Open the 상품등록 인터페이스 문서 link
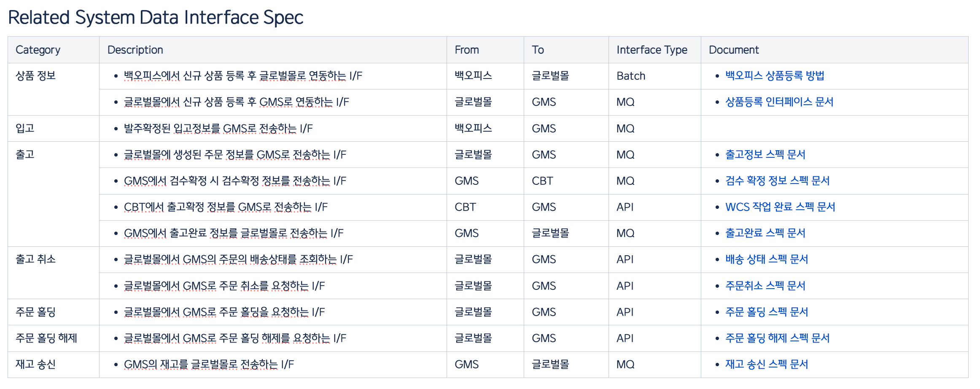This screenshot has width=980, height=389. (779, 102)
